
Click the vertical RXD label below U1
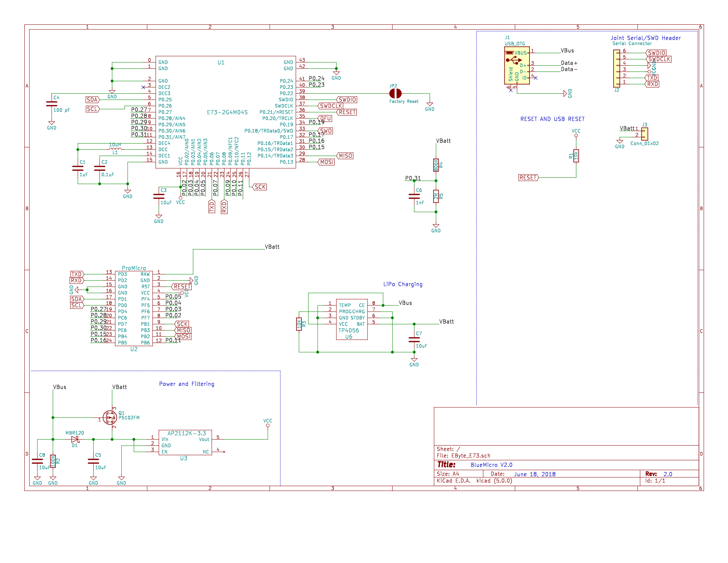click(224, 206)
